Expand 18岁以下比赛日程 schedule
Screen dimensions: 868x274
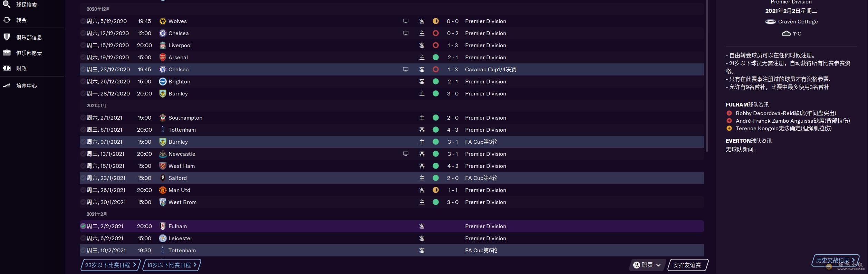click(172, 265)
